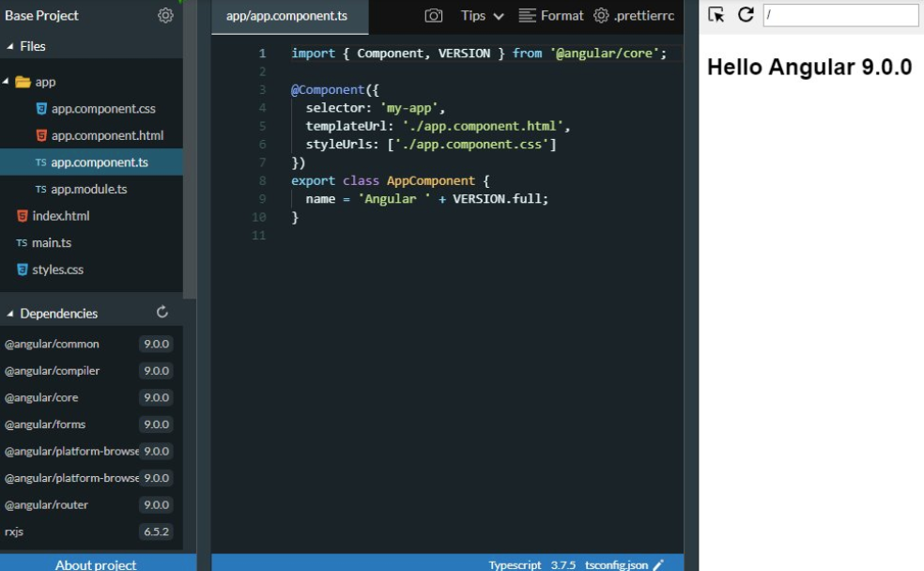Click the About project button
Viewport: 924px width, 571px height.
96,563
